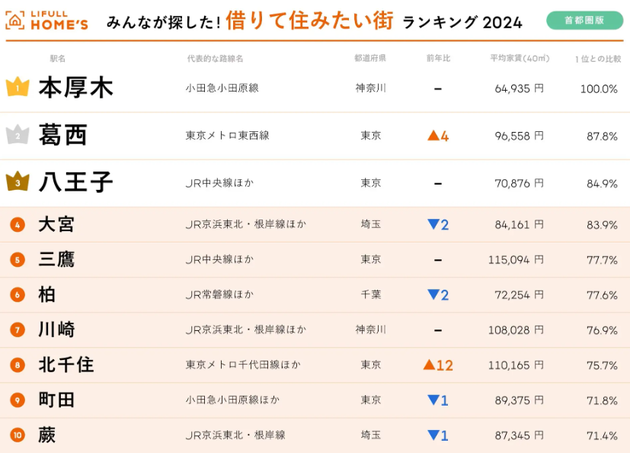Select station name 本厚木
Screen dimensions: 630x453
point(76,88)
